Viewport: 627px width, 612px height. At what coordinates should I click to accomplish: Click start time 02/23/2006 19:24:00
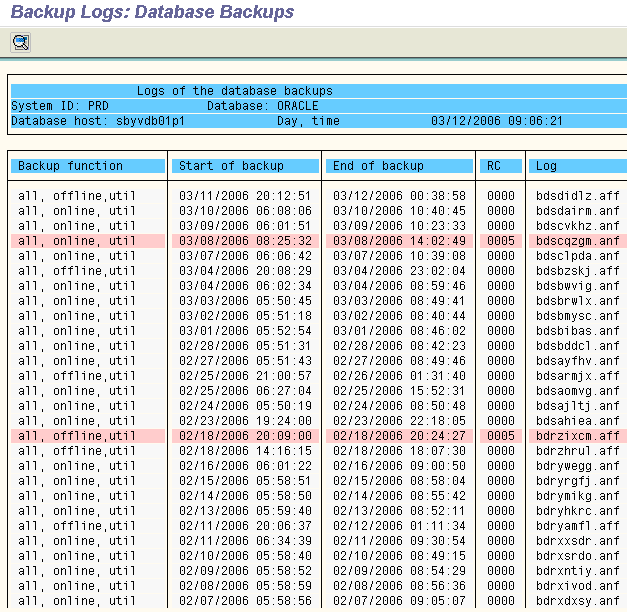(245, 421)
